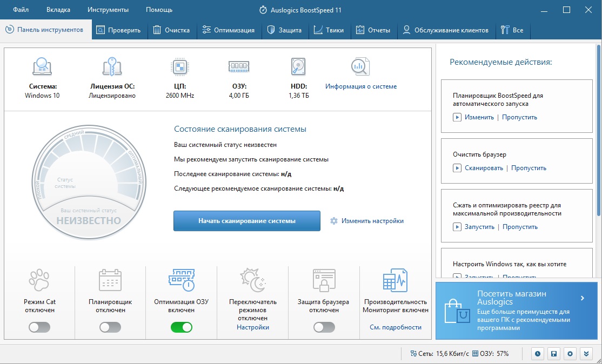The width and height of the screenshot is (602, 364).
Task: Click Сканировать under Очистить браузер
Action: click(484, 168)
